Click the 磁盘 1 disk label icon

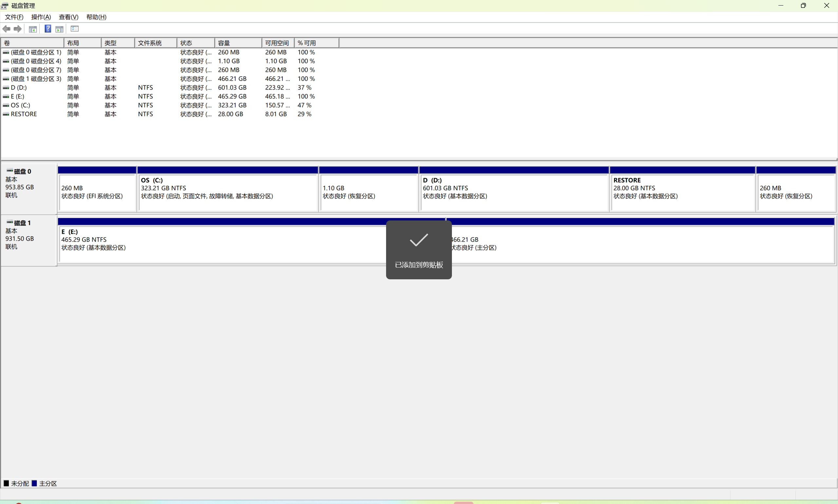pos(10,222)
